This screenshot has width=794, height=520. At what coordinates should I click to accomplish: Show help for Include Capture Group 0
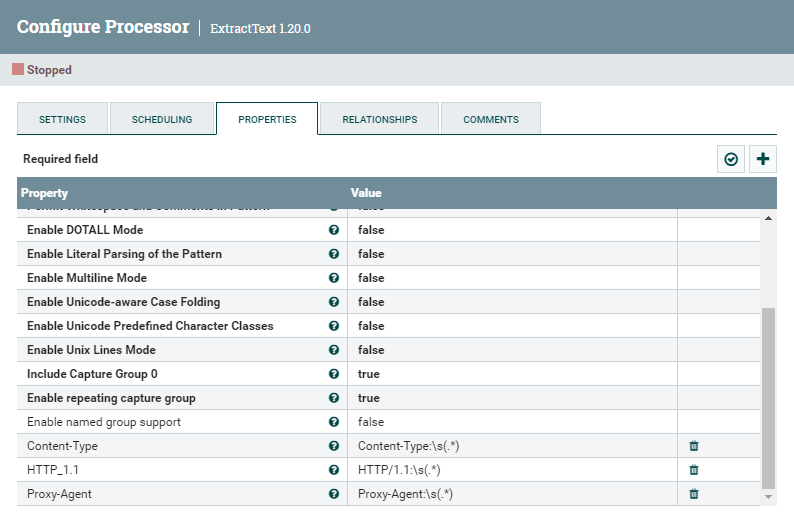click(334, 374)
